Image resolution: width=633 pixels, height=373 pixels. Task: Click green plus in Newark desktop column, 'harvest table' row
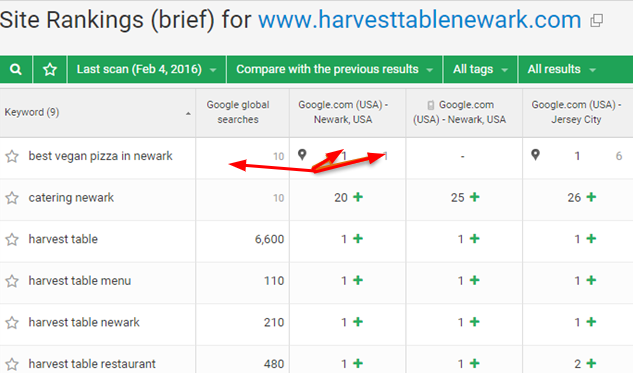[x=358, y=239]
